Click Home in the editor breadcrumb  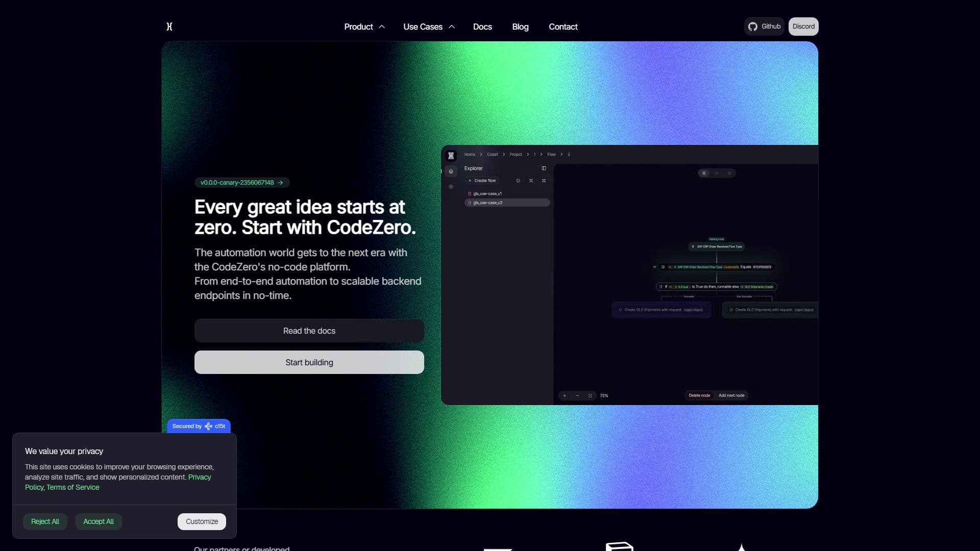pos(470,155)
